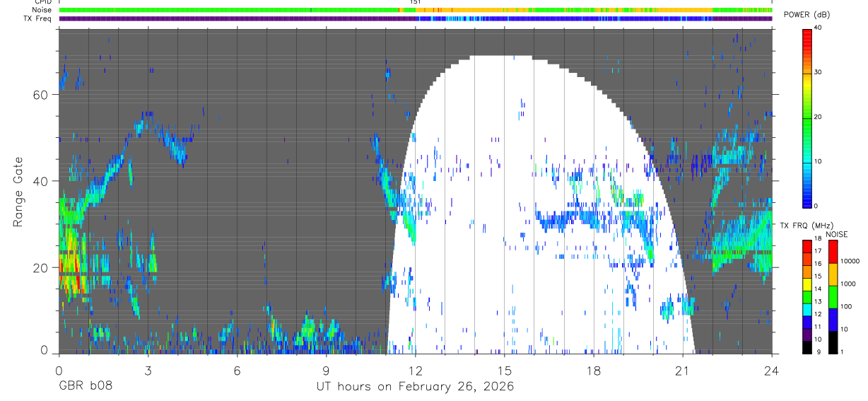Click the "1" tick on the NOISE colorbar

(x=842, y=351)
